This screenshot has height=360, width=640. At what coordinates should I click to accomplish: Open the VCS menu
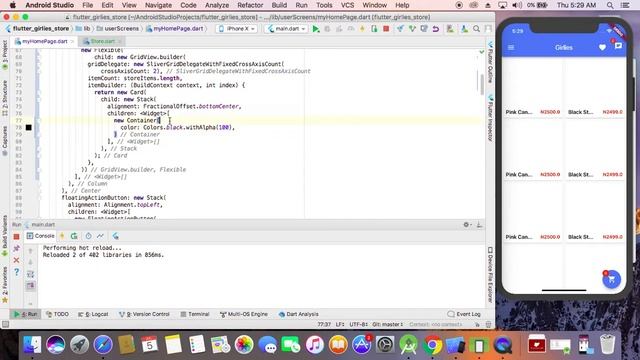347,5
